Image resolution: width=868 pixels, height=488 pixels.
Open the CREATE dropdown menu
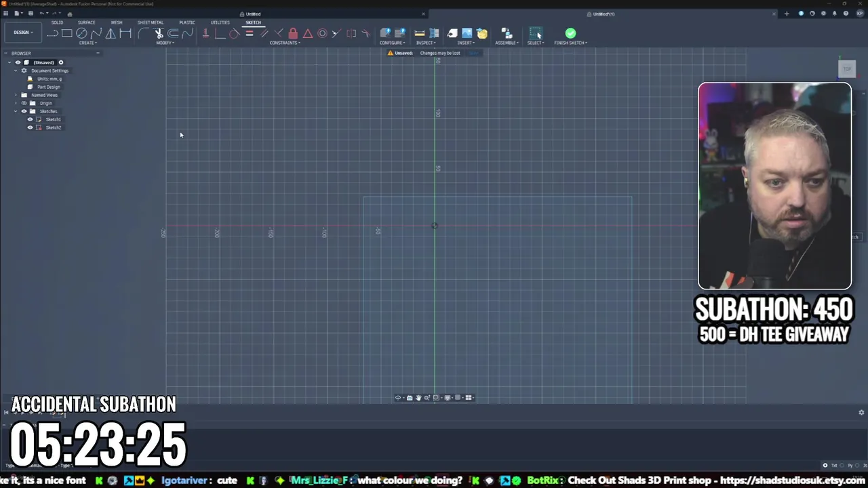point(87,43)
